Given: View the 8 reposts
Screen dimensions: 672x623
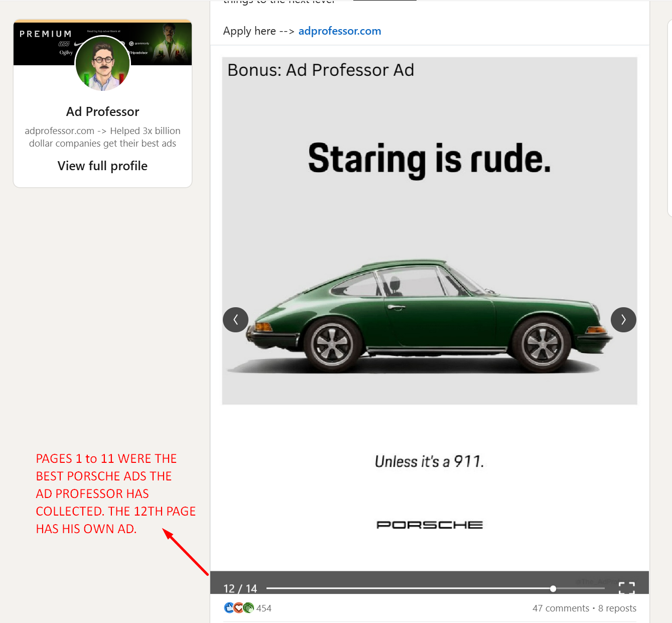Looking at the screenshot, I should click(617, 608).
